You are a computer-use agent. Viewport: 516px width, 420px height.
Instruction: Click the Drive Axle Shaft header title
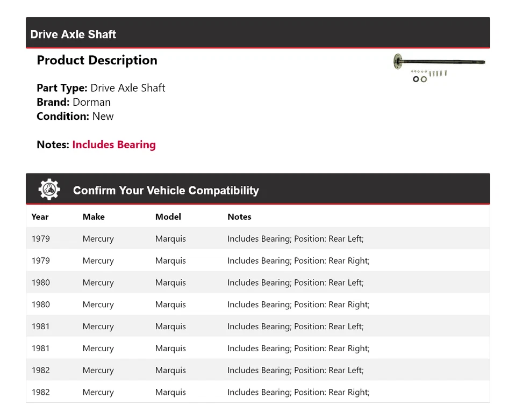[x=73, y=34]
